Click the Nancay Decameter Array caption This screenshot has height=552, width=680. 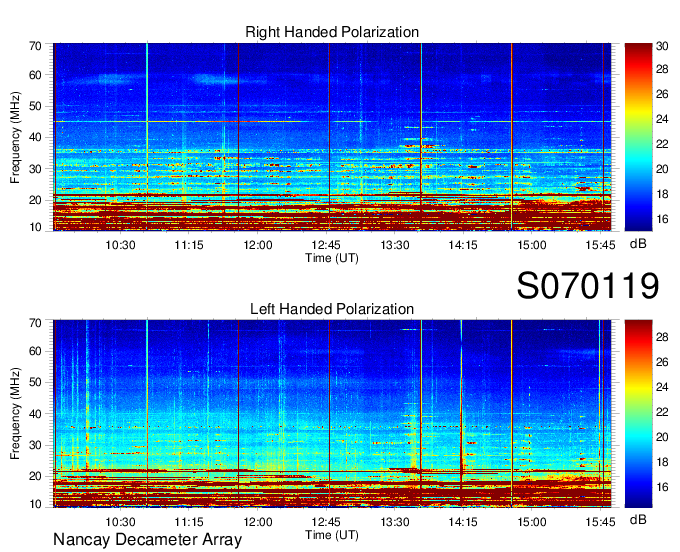coord(147,540)
